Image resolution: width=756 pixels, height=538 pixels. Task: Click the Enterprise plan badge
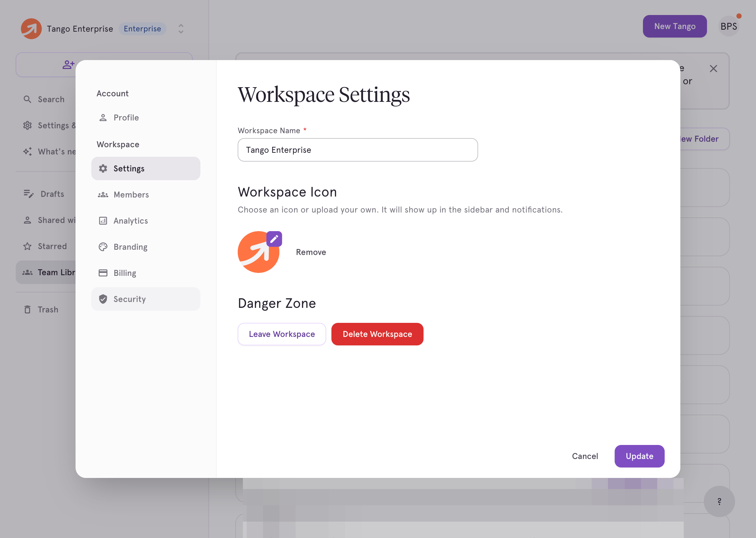[142, 29]
